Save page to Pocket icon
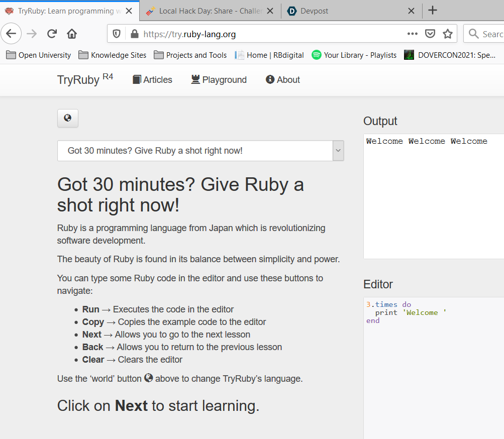The height and width of the screenshot is (439, 504). click(430, 34)
